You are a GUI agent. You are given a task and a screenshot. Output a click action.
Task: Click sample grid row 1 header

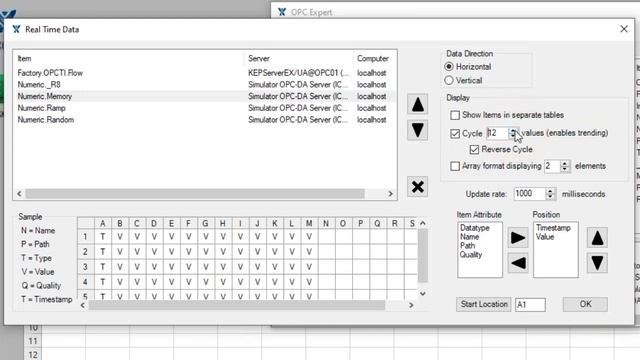pyautogui.click(x=85, y=236)
